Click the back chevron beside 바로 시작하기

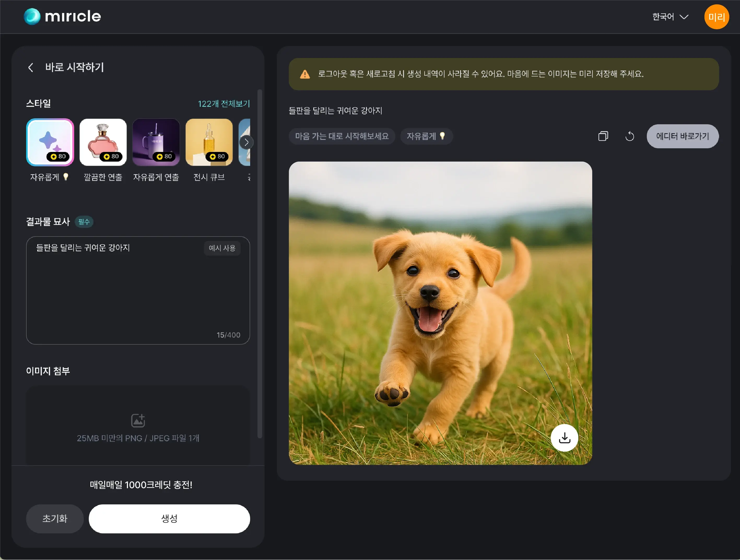31,68
